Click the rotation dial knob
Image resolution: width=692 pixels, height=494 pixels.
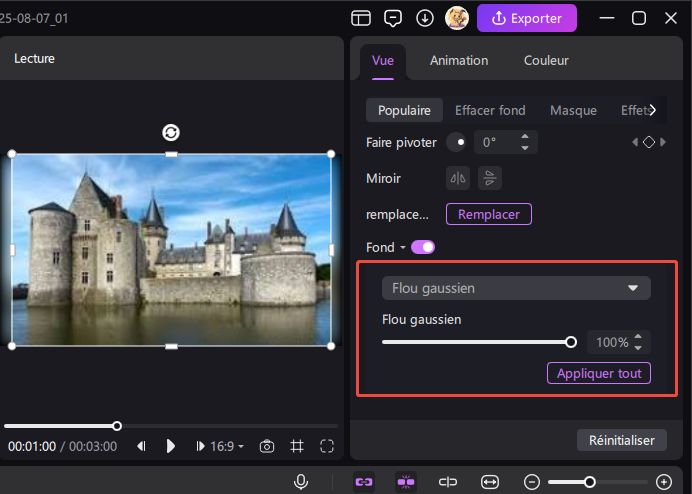pos(456,142)
